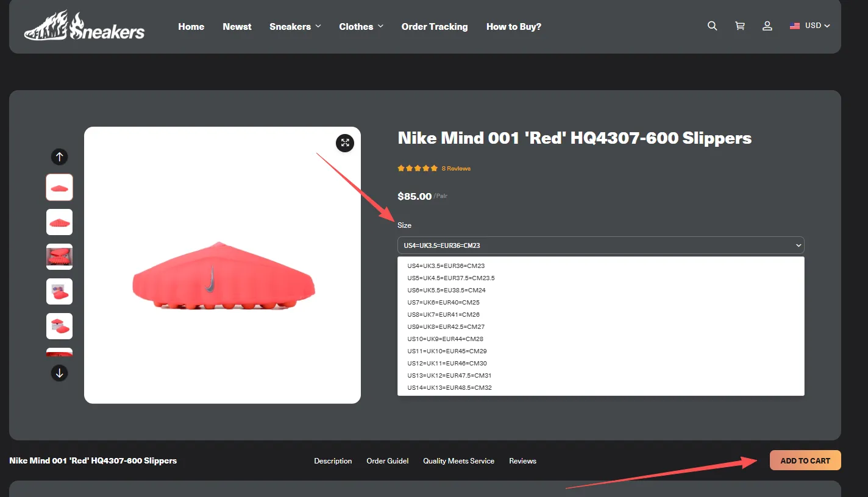The image size is (868, 497).
Task: Click product name in bottom sticky bar
Action: click(93, 460)
